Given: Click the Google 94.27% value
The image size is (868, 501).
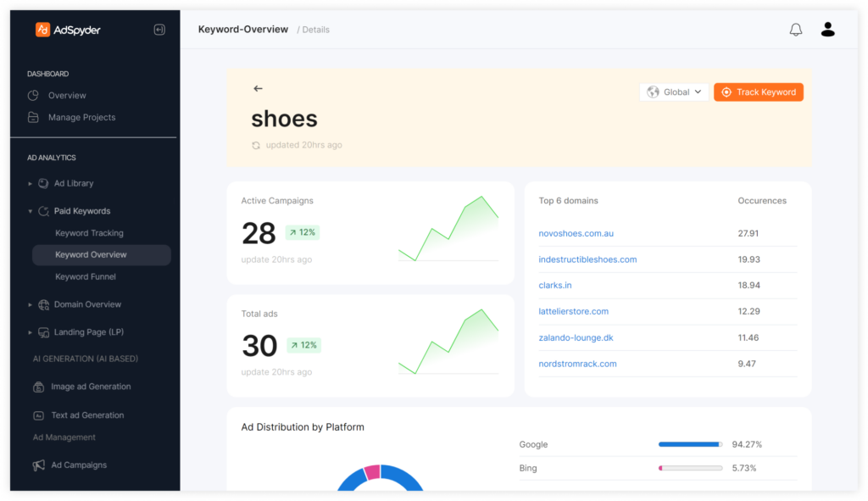Looking at the screenshot, I should point(747,444).
